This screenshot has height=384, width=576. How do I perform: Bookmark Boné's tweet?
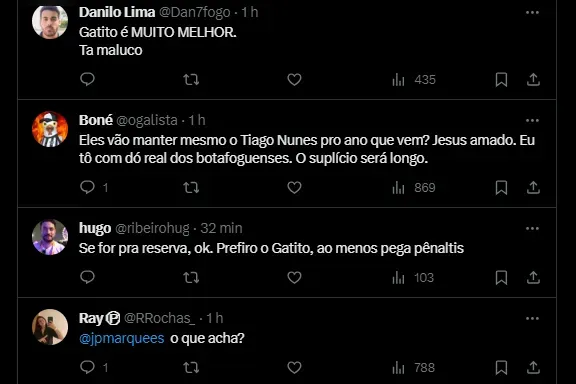(501, 188)
